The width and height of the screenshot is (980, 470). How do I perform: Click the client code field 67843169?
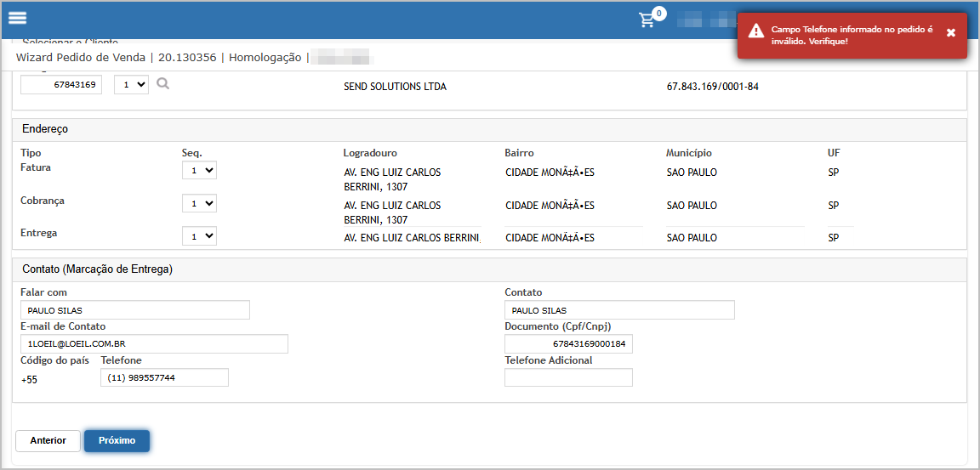(61, 85)
